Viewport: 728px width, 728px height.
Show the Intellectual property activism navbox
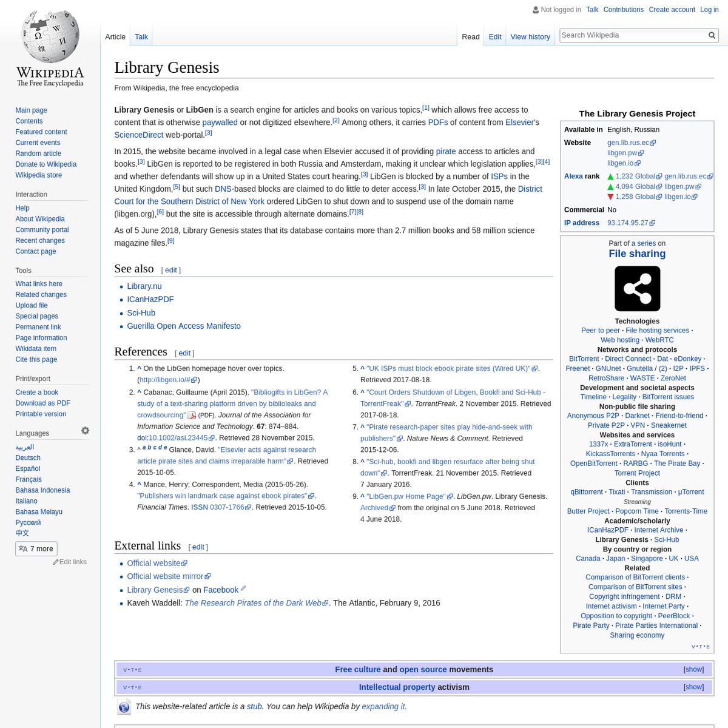(x=693, y=687)
